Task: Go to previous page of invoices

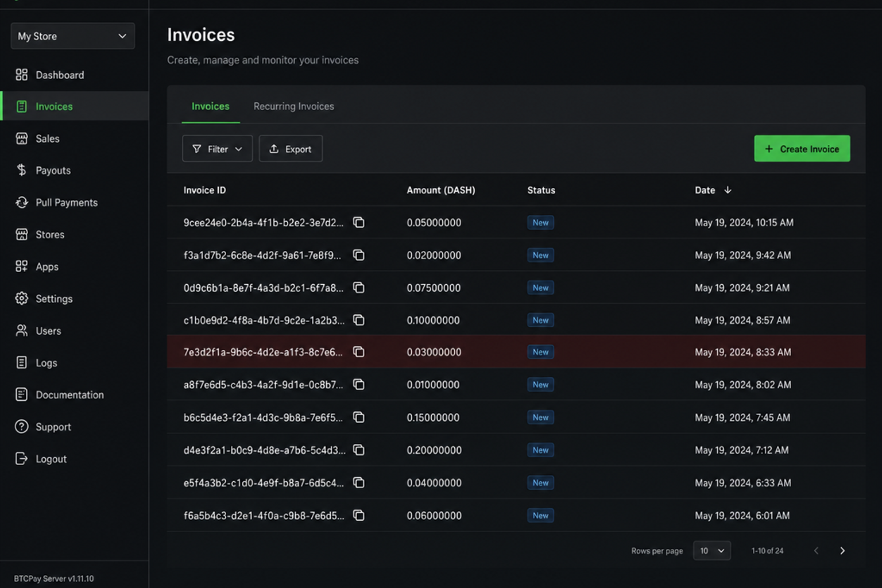Action: (816, 551)
